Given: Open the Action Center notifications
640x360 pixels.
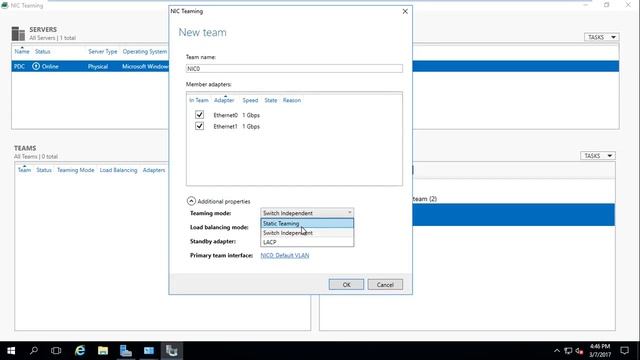Looking at the screenshot, I should (624, 351).
